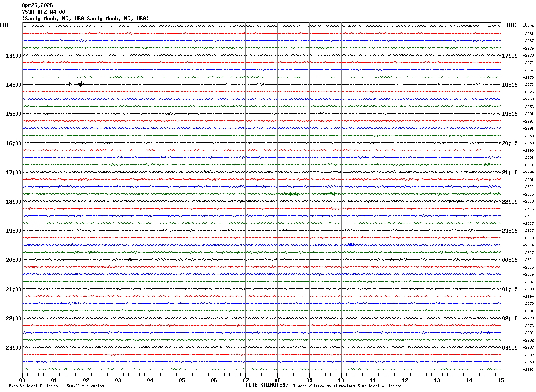Click minute 02 on the time axis
Image resolution: width=536 pixels, height=392 pixels.
86,380
